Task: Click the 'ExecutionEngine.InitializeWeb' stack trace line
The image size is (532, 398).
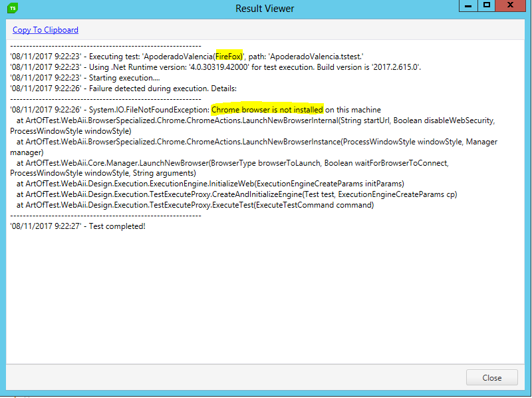Action: 210,184
